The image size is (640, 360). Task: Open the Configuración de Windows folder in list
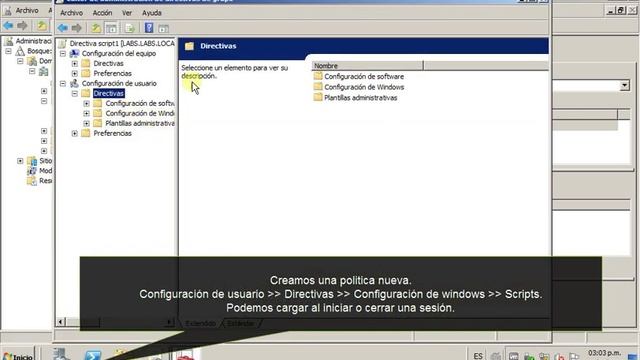(x=364, y=87)
